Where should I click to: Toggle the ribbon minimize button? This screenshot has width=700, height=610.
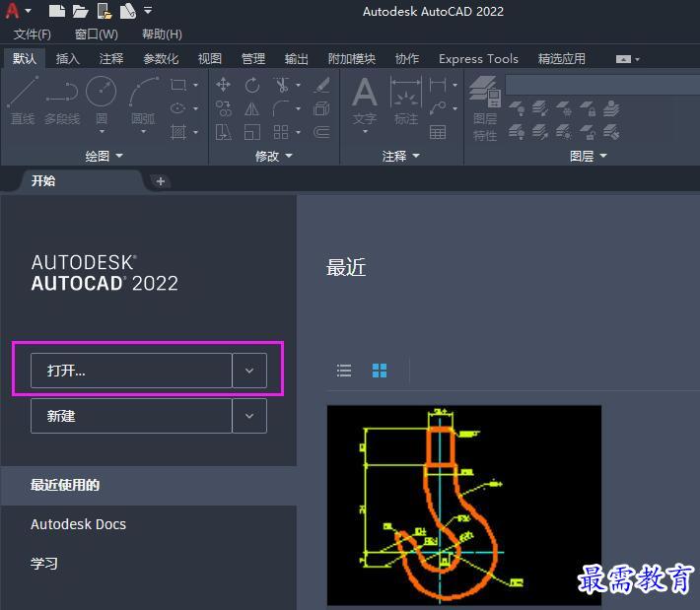[623, 59]
